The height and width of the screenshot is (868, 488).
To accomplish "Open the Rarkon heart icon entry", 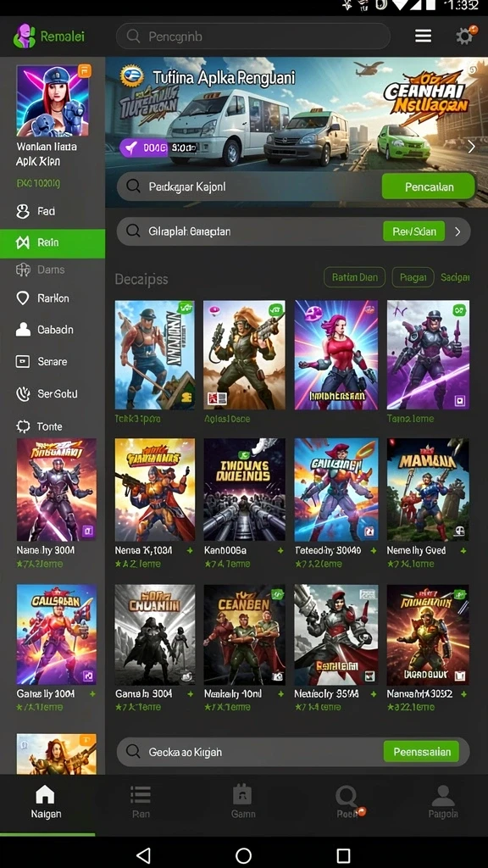I will [x=23, y=298].
